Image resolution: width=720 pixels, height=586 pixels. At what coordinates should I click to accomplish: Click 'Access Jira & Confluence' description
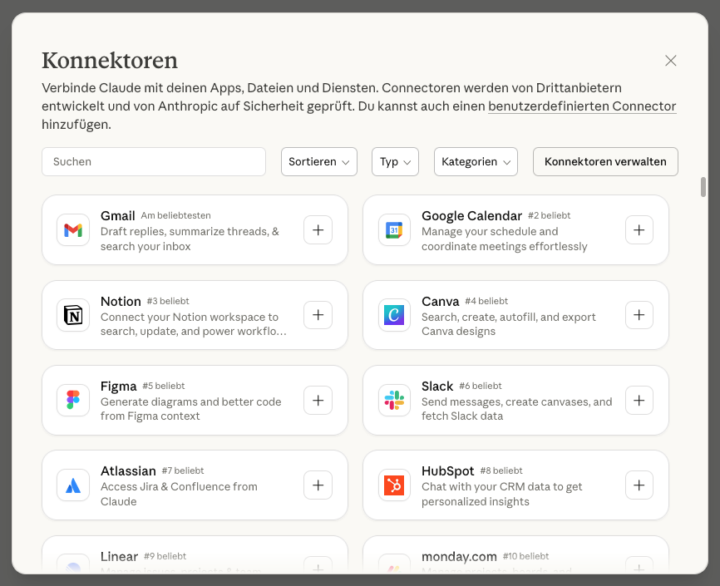coord(179,494)
